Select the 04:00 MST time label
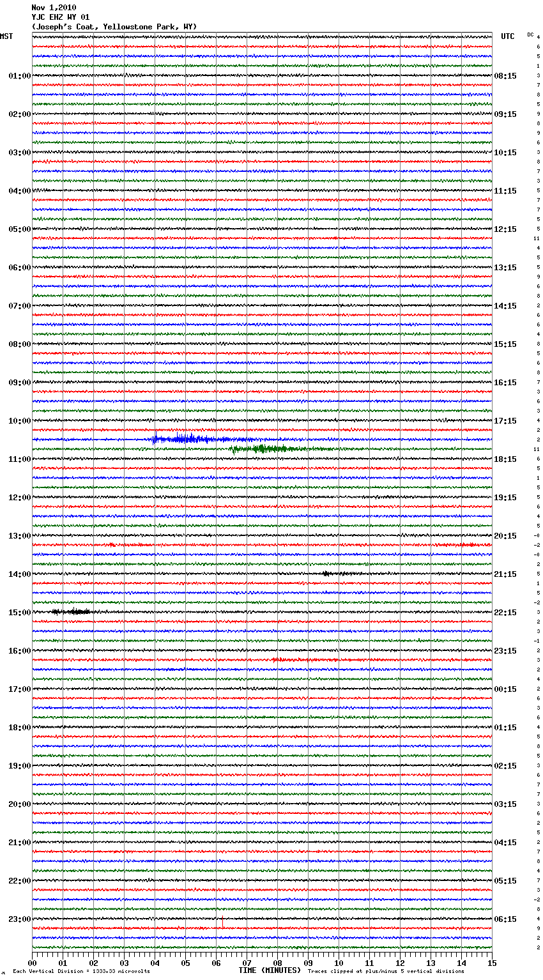Screen dimensions: 543x980 19,191
